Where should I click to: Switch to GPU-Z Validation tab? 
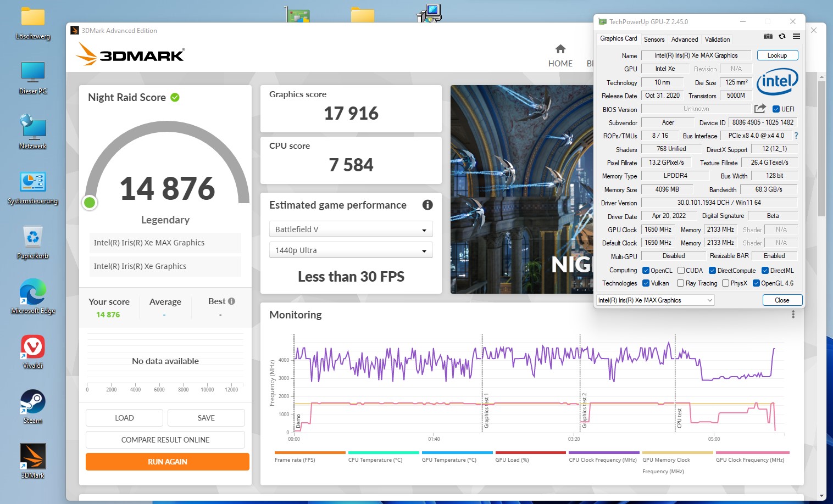point(717,40)
